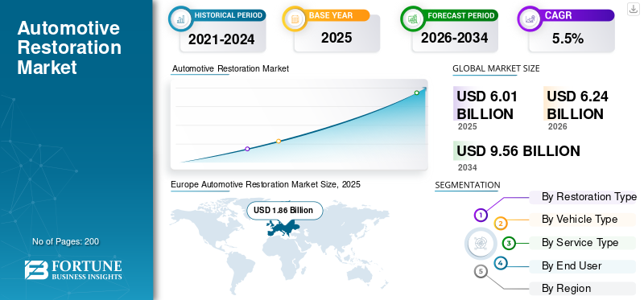Screen dimensions: 644x300
Task: Click the highlighted Europe region on map
Action: (283, 228)
